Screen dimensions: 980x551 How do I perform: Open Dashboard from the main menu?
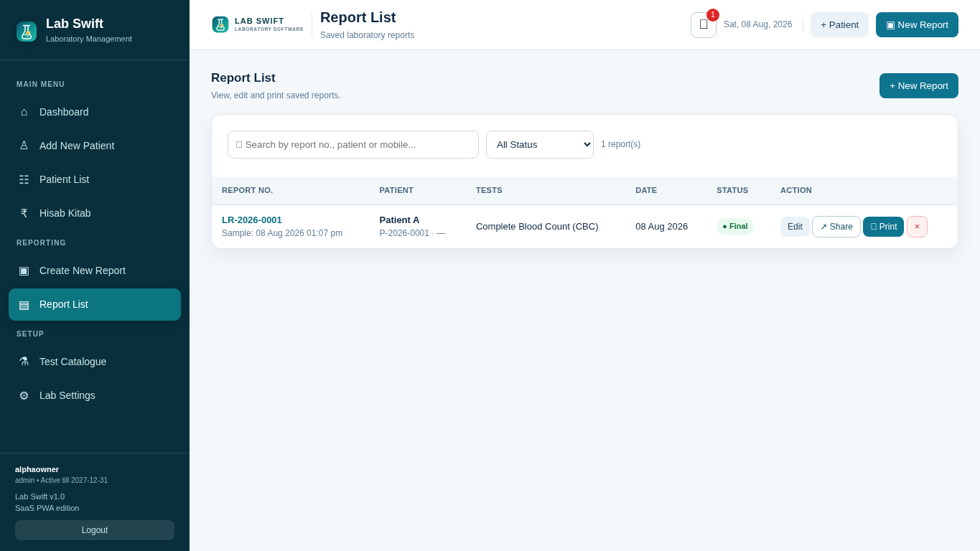[95, 112]
